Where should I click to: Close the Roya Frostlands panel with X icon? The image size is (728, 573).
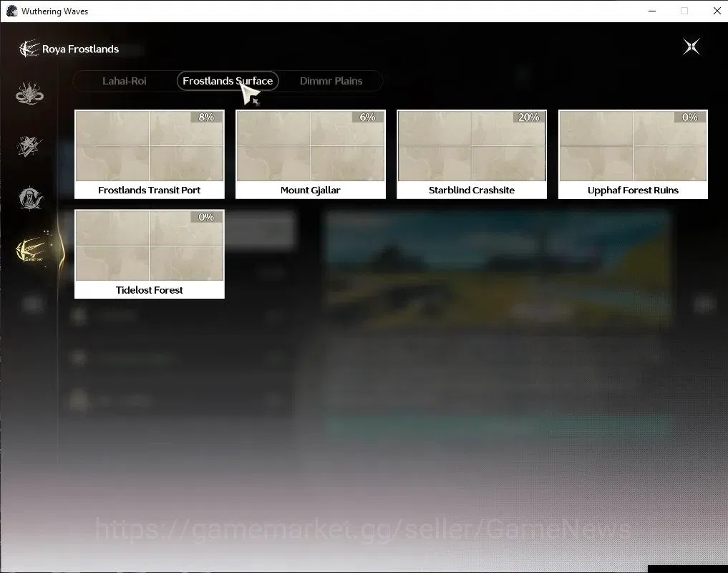point(691,47)
